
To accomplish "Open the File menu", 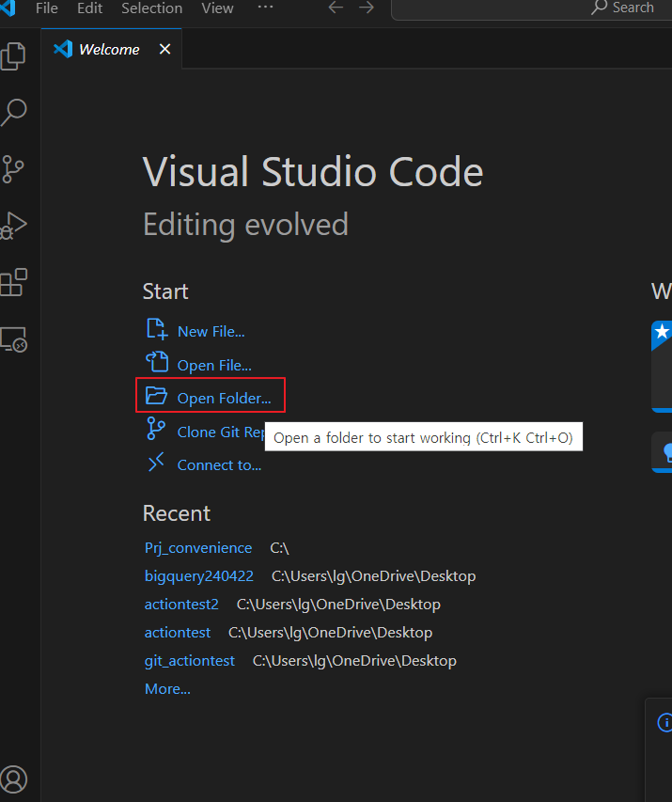I will coord(47,8).
